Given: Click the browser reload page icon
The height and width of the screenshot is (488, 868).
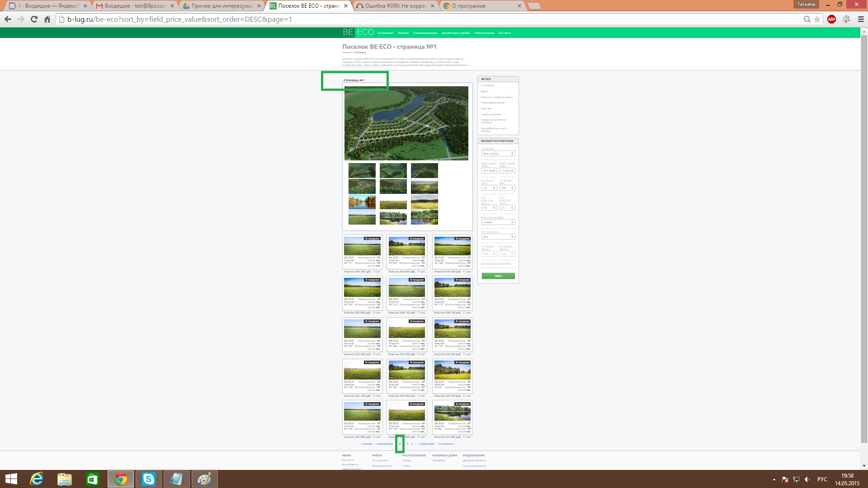Looking at the screenshot, I should (x=34, y=19).
